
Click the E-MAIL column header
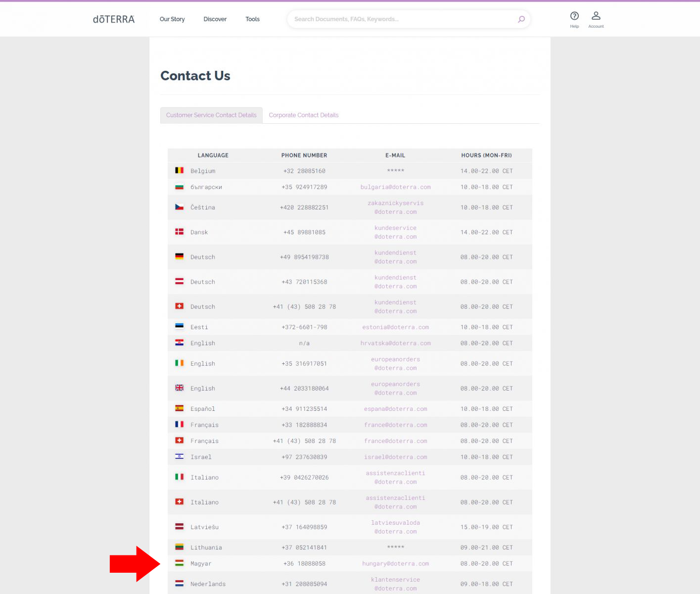395,155
